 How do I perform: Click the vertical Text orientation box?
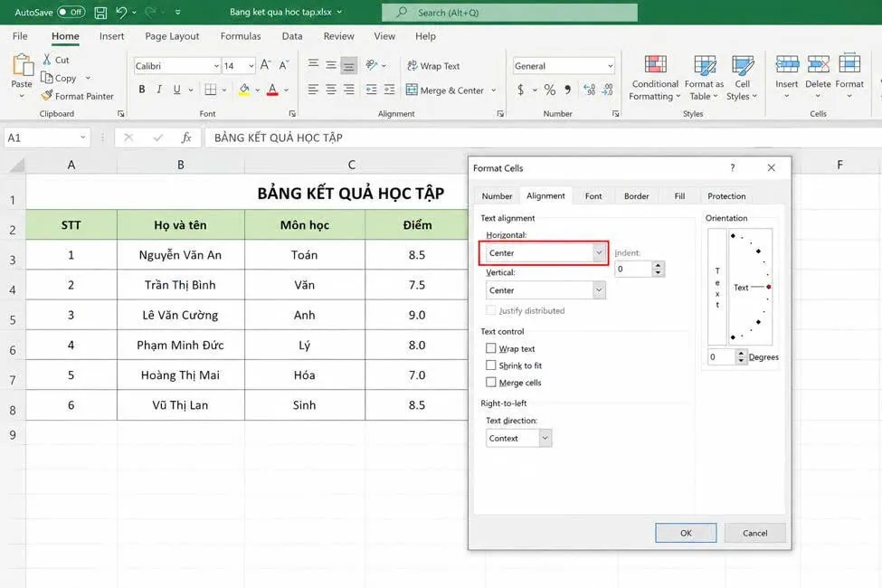(x=717, y=287)
